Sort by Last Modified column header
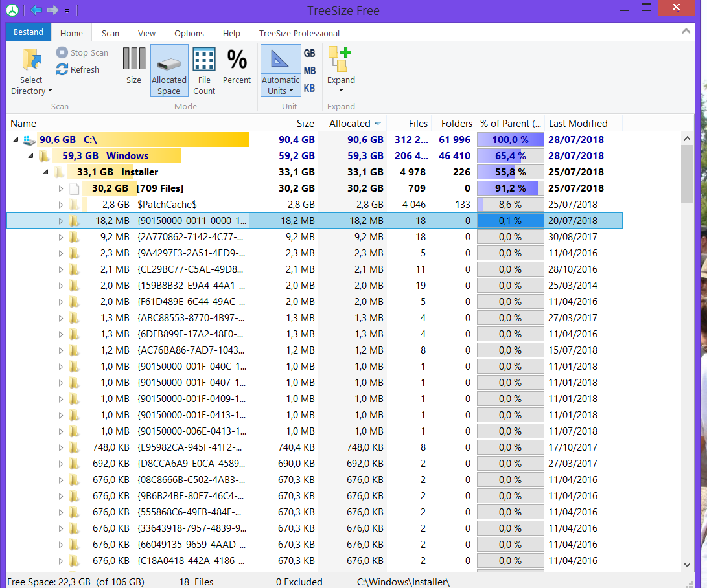 (x=583, y=124)
